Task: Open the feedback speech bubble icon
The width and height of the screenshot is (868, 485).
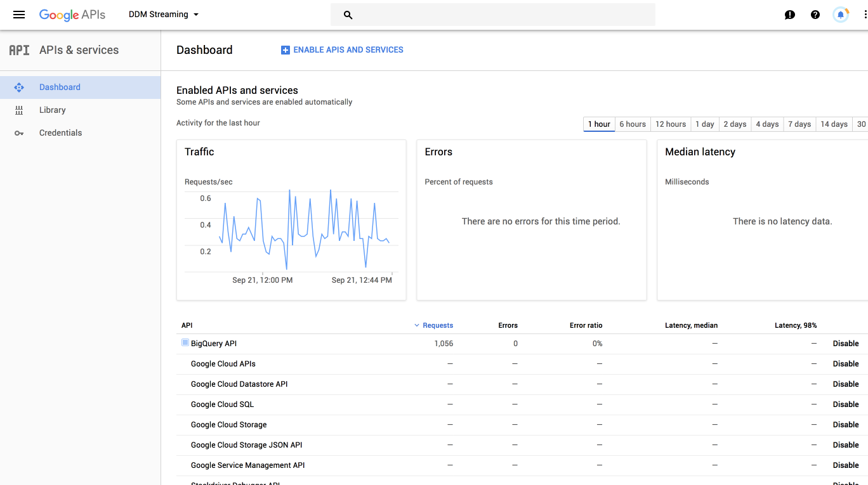Action: 790,15
